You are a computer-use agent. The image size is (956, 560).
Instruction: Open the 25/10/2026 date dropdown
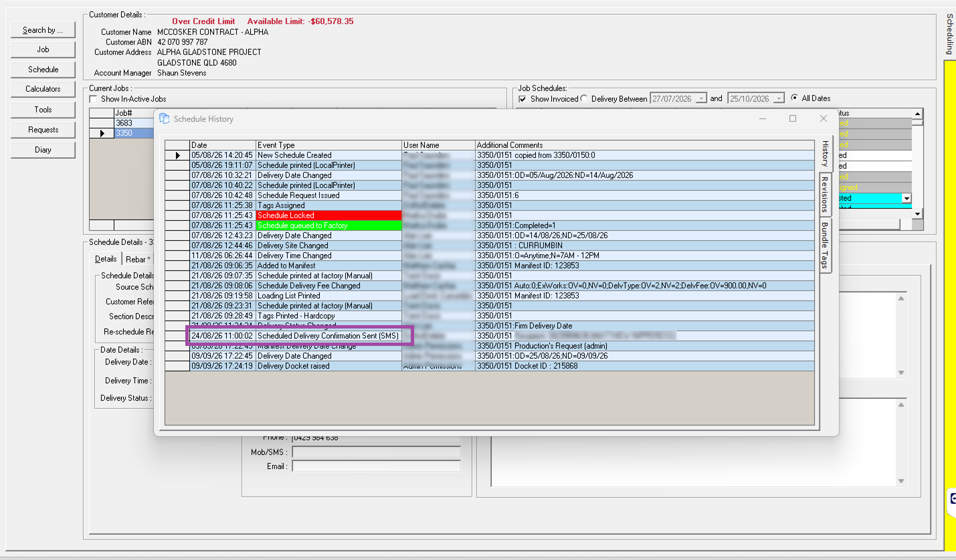[778, 98]
